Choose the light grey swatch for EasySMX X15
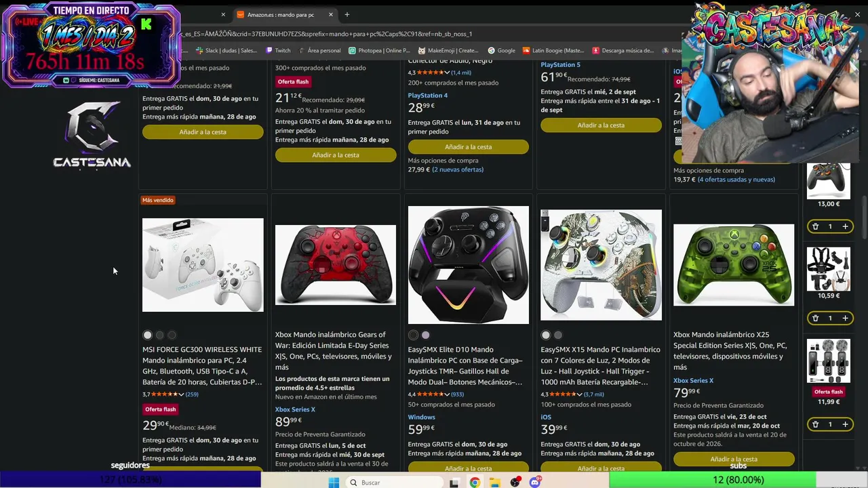Image resolution: width=868 pixels, height=488 pixels. [x=546, y=335]
